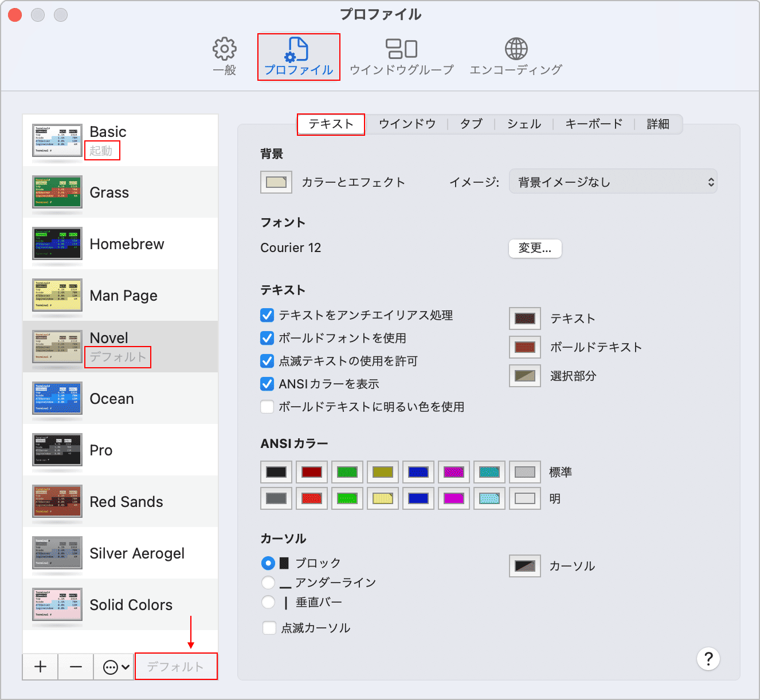
Task: Select ブロック cursor radio button
Action: coord(268,563)
